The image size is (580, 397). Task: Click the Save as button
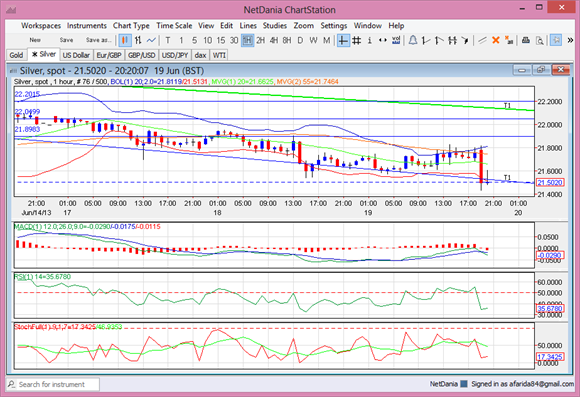click(98, 40)
